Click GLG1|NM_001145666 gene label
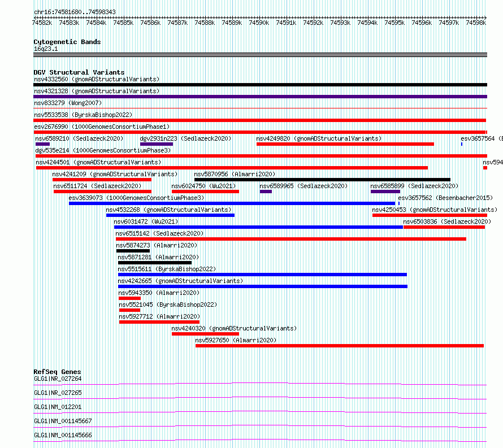 coord(63,435)
